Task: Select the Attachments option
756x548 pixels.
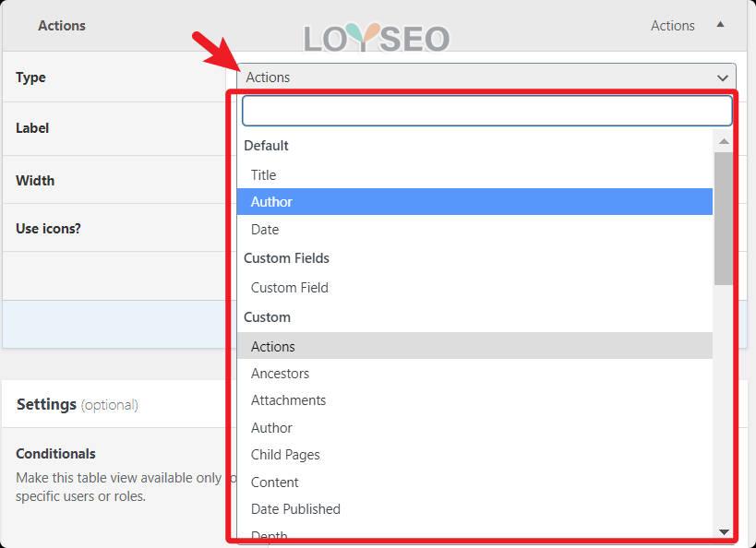Action: [474, 400]
